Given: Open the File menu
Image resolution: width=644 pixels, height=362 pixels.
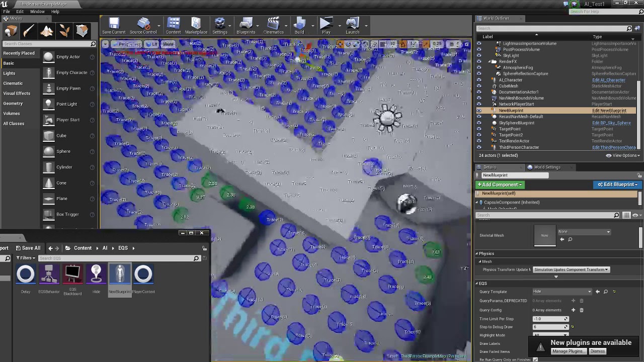Looking at the screenshot, I should pyautogui.click(x=7, y=12).
